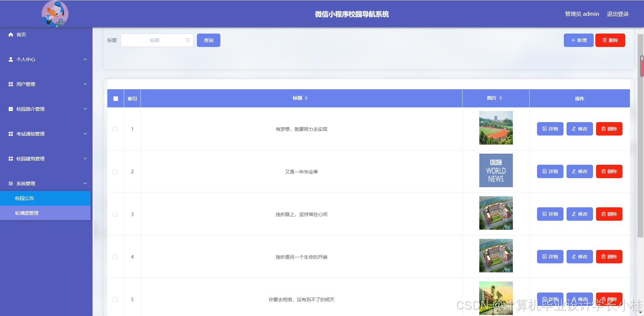Click the search magnifier icon in 标题 field
This screenshot has width=644, height=316.
pos(187,40)
